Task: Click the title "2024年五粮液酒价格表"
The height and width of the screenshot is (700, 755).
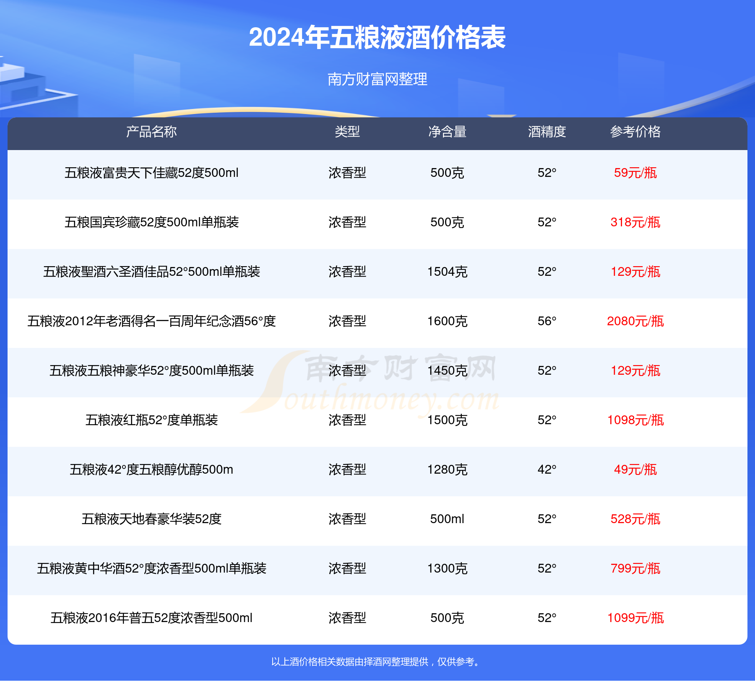Action: 377,37
